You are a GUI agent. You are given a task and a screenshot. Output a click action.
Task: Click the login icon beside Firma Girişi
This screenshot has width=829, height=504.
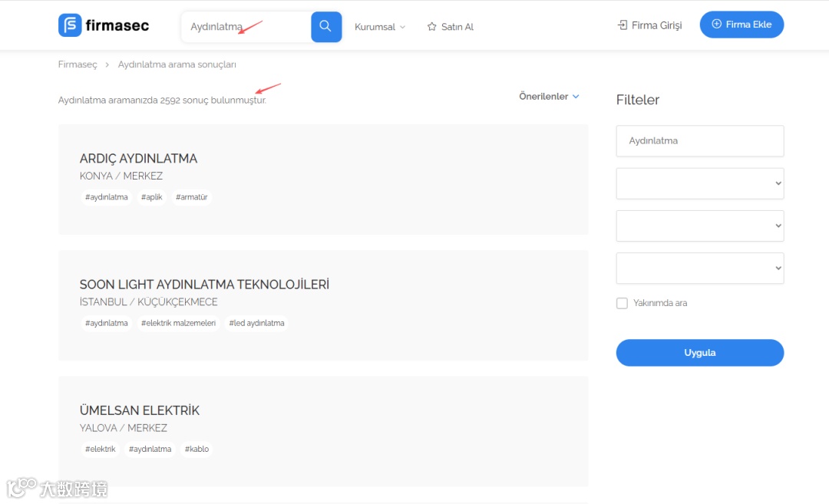623,25
